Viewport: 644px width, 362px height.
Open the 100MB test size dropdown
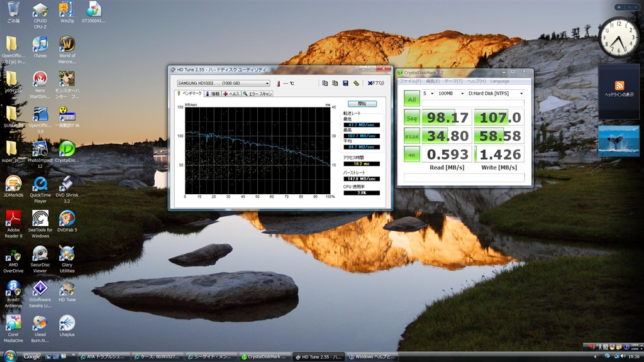[x=450, y=94]
